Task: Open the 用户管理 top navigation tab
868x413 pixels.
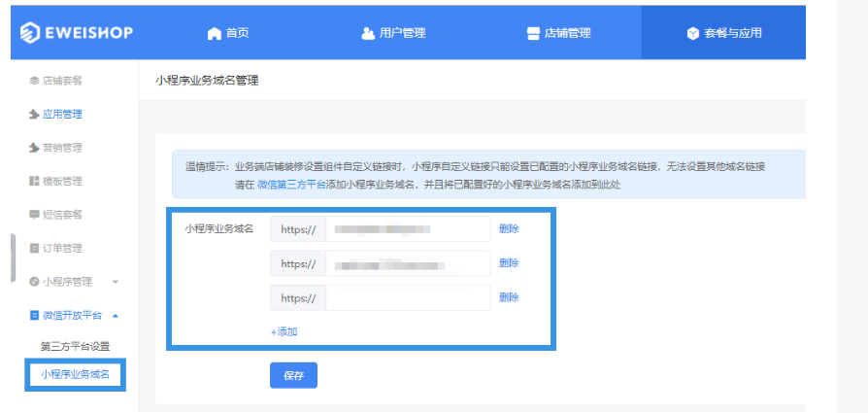Action: (393, 33)
